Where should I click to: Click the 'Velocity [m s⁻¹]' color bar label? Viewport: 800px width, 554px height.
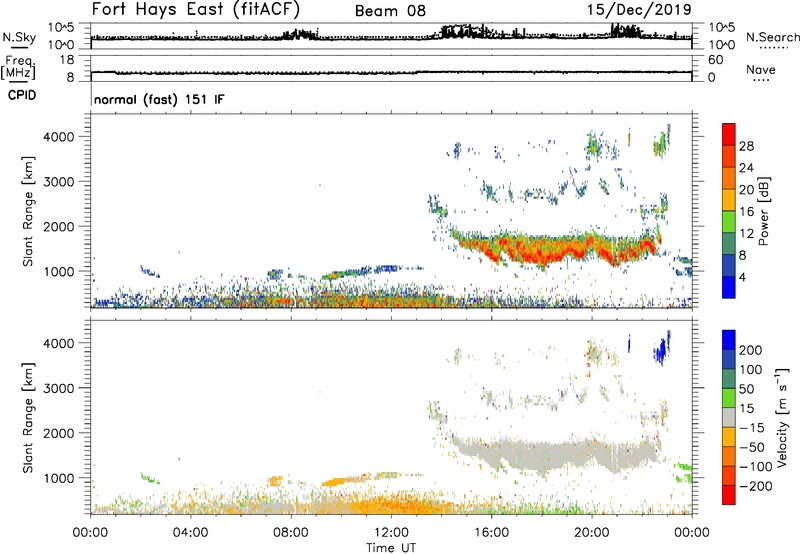pos(781,417)
